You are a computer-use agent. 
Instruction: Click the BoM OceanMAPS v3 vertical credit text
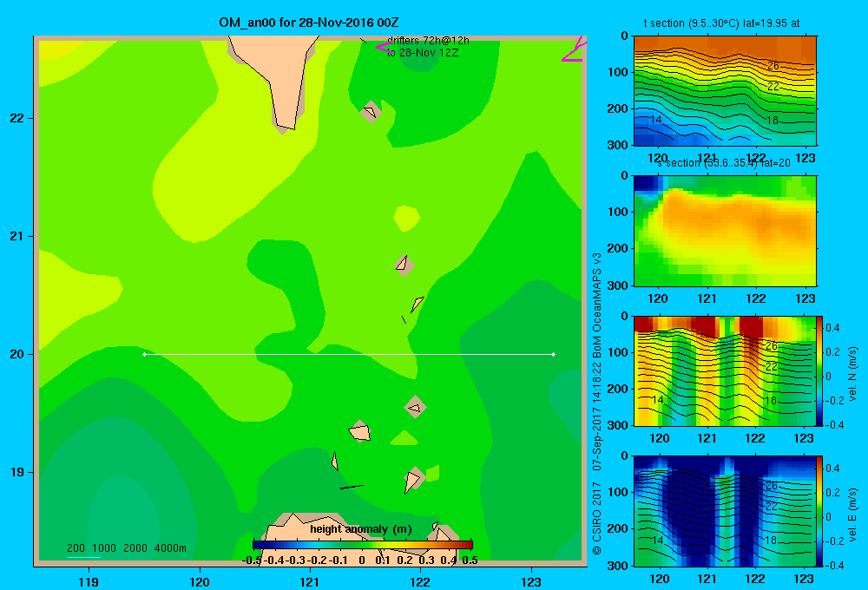tap(597, 305)
